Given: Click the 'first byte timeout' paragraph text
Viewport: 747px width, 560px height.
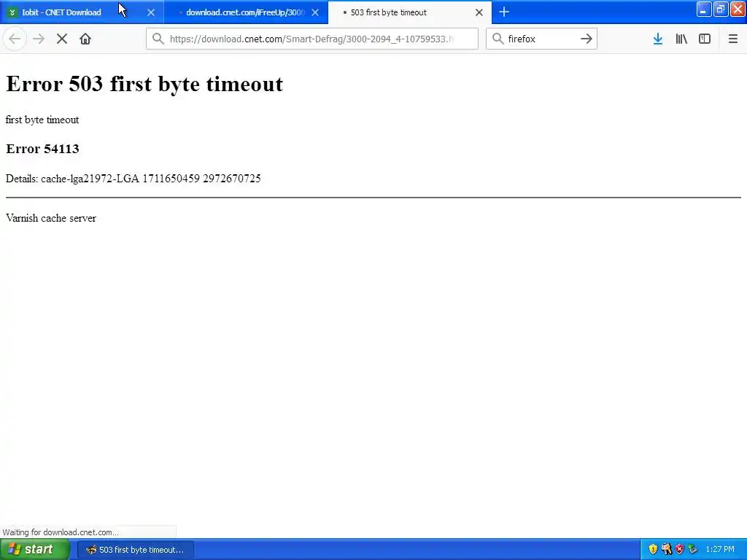Looking at the screenshot, I should 42,120.
